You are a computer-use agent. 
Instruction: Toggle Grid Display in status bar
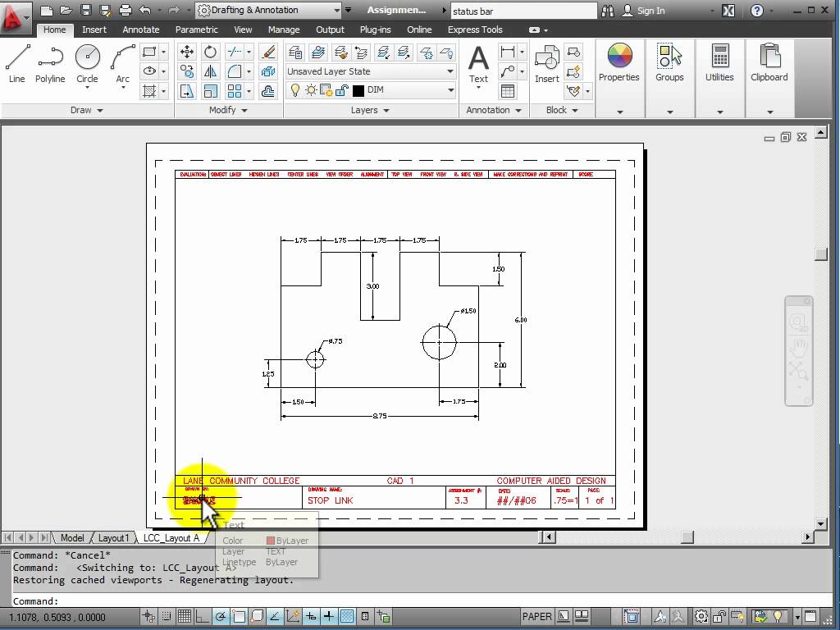[185, 617]
